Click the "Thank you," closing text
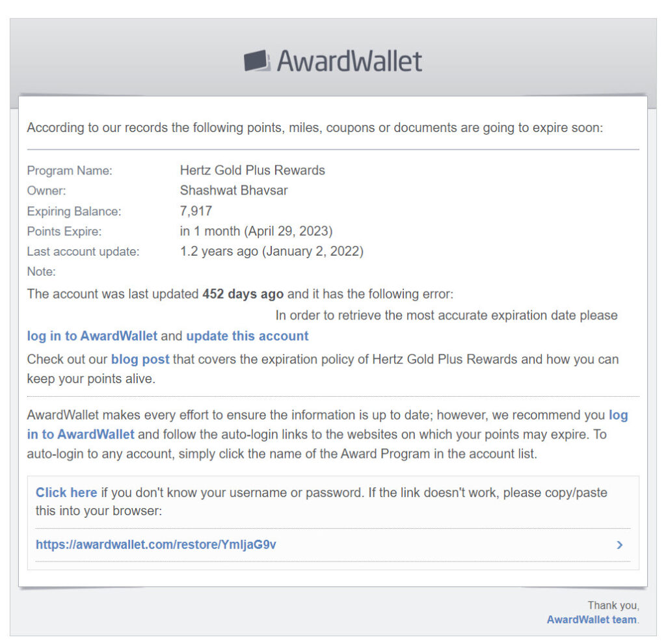Screen dimensions: 666x644 (613, 606)
